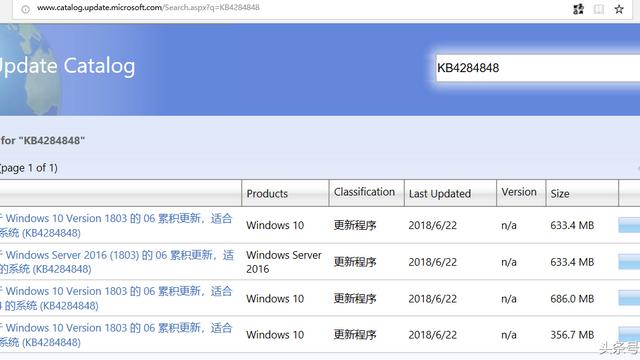This screenshot has width=640, height=360.
Task: Open the Windows 10 1803 update link, 686.0 MB row
Action: point(116,298)
